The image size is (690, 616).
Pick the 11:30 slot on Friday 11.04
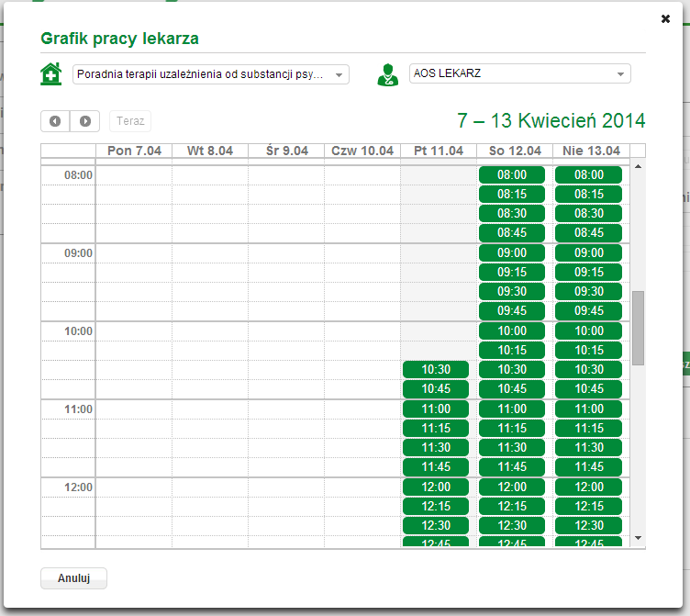pyautogui.click(x=436, y=448)
